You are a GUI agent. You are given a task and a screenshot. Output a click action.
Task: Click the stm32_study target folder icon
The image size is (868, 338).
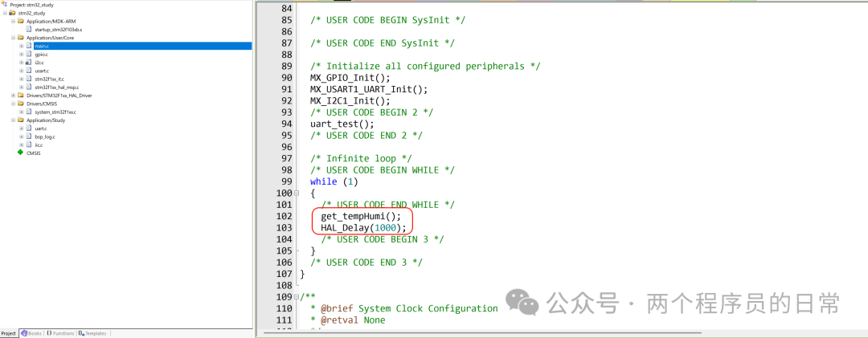point(12,13)
